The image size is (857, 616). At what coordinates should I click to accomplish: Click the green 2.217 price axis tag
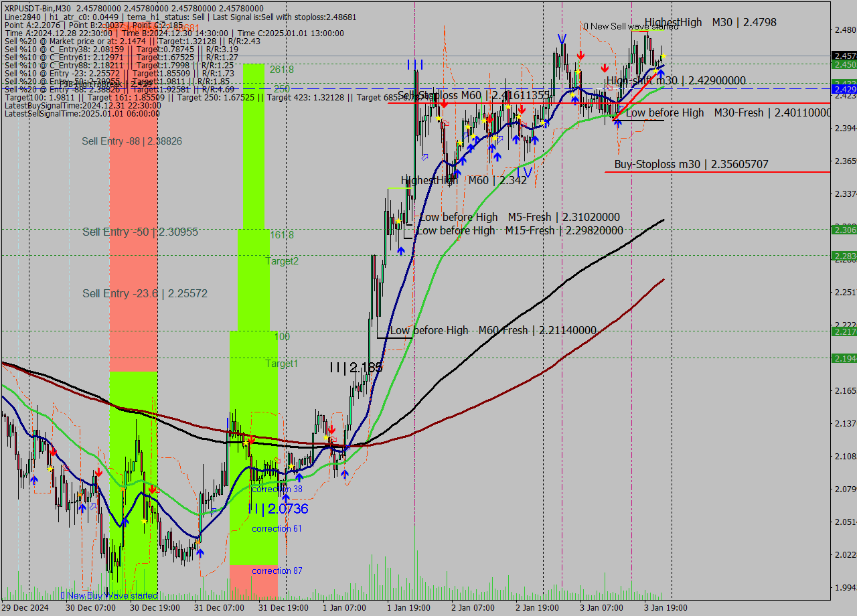click(844, 331)
